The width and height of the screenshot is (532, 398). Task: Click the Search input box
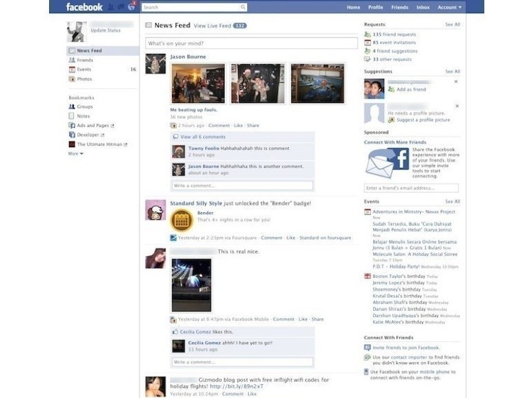click(191, 7)
